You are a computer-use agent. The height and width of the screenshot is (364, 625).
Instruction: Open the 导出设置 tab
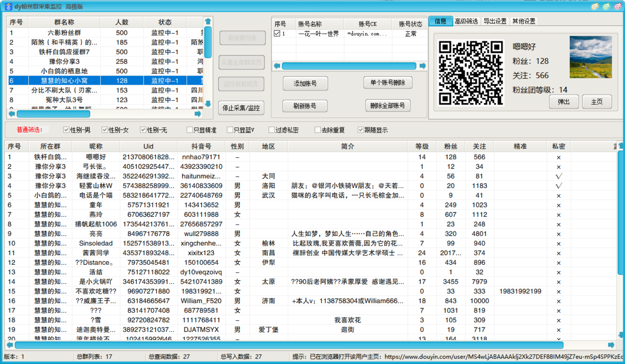click(495, 21)
